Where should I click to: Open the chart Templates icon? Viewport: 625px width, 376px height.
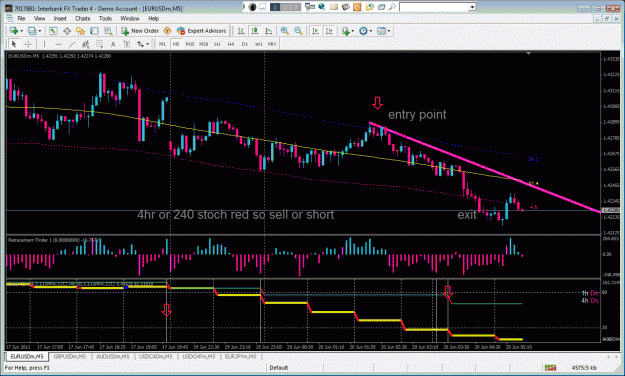(381, 31)
